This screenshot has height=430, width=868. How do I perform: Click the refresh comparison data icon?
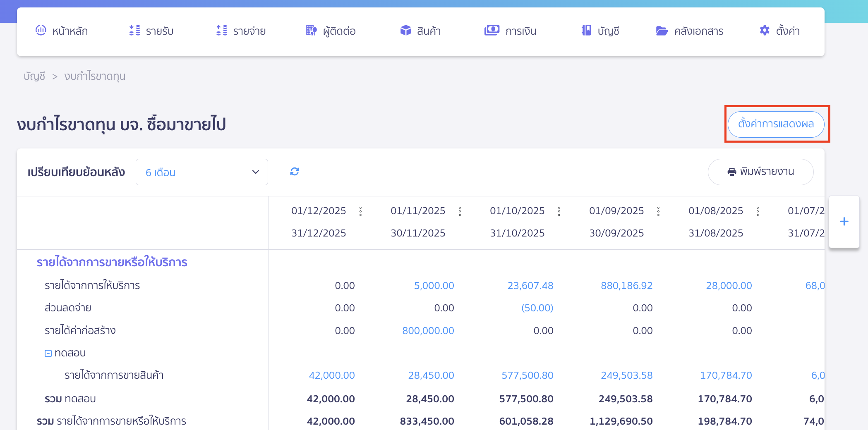click(x=294, y=172)
